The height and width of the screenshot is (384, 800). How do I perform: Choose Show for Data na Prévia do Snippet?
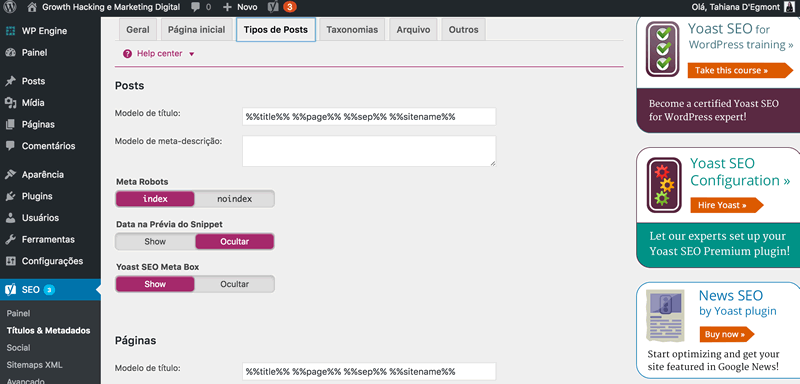coord(155,241)
